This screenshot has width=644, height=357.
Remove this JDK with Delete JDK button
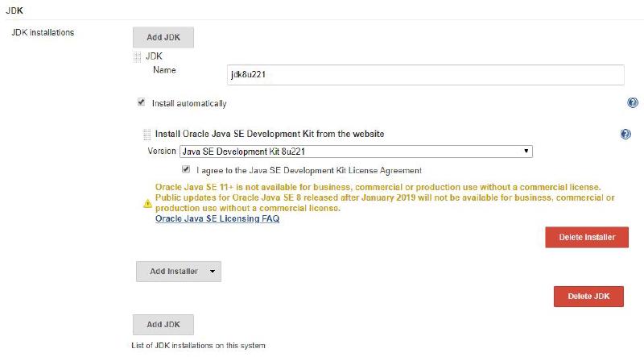coord(588,297)
